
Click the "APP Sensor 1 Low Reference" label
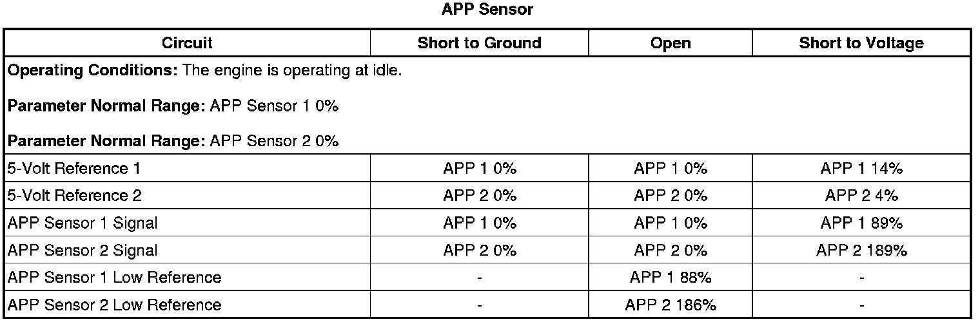click(113, 278)
